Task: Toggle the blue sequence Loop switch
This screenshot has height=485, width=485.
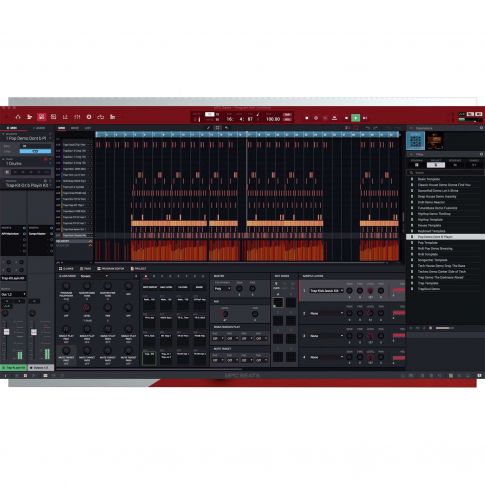Action: 35,151
